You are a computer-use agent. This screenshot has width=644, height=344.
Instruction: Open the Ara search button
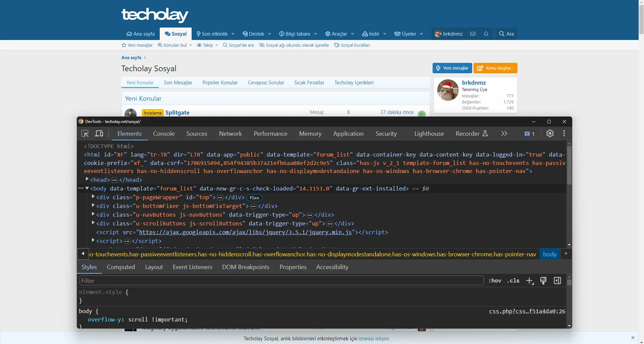pyautogui.click(x=506, y=34)
